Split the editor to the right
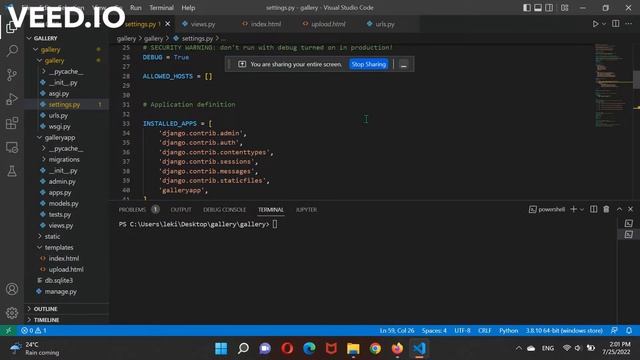The height and width of the screenshot is (360, 640). coord(616,24)
